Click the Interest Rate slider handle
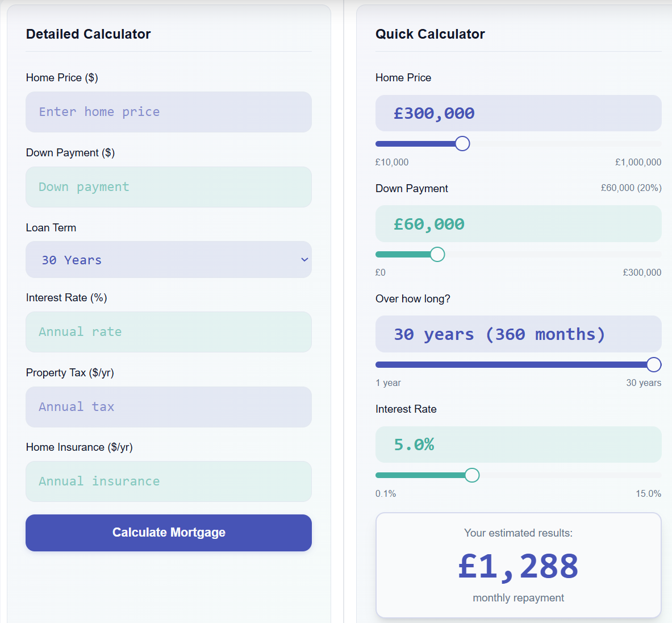This screenshot has height=623, width=672. coord(471,475)
